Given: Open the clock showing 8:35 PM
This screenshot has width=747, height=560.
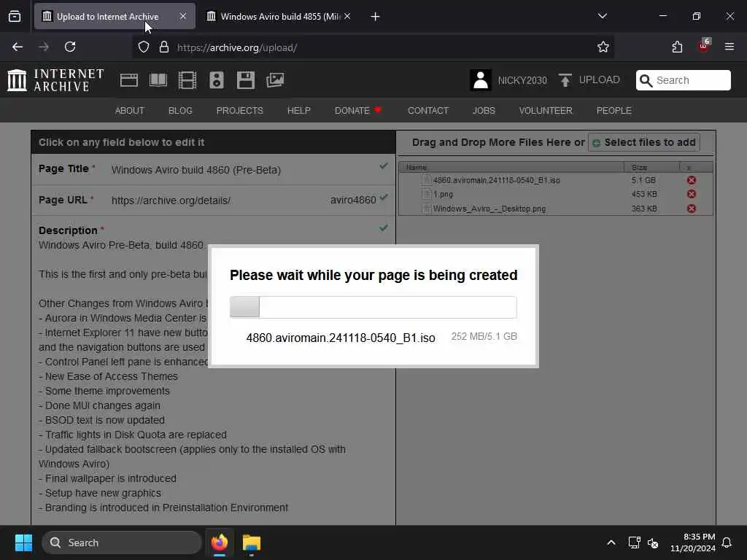Looking at the screenshot, I should [x=693, y=542].
